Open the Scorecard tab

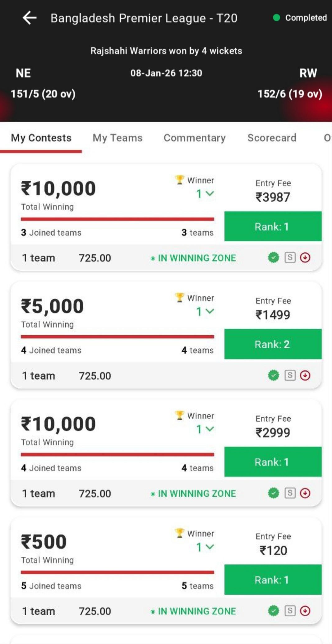(x=272, y=138)
